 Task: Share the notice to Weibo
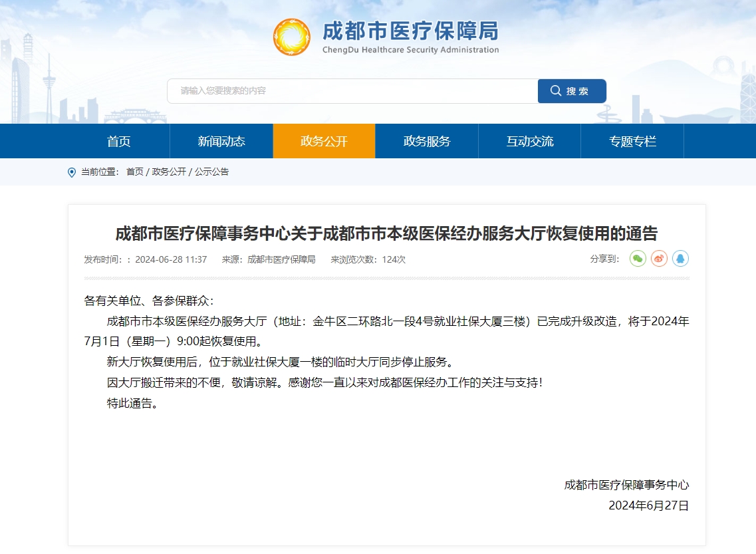(658, 259)
